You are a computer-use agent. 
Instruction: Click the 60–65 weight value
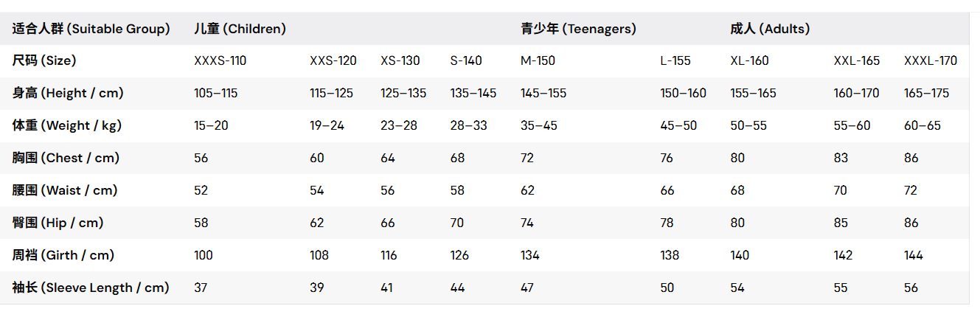point(922,125)
